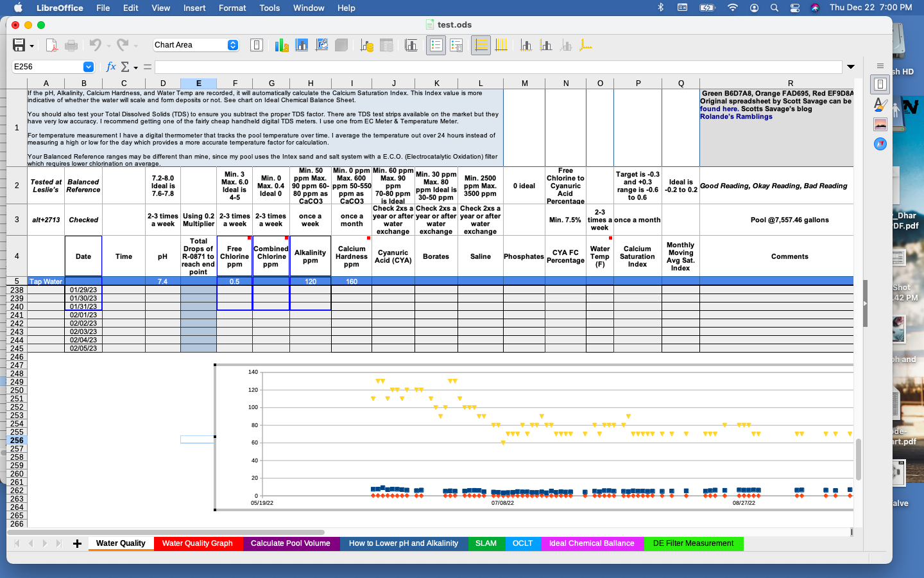Open the sidebar Gallery icon
The width and height of the screenshot is (924, 578).
tap(880, 124)
